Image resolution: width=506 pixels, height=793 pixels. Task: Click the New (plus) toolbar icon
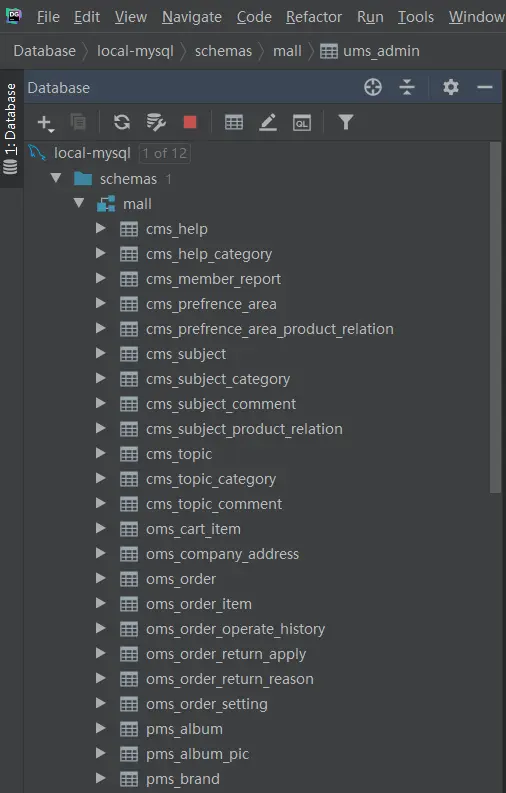pyautogui.click(x=45, y=123)
